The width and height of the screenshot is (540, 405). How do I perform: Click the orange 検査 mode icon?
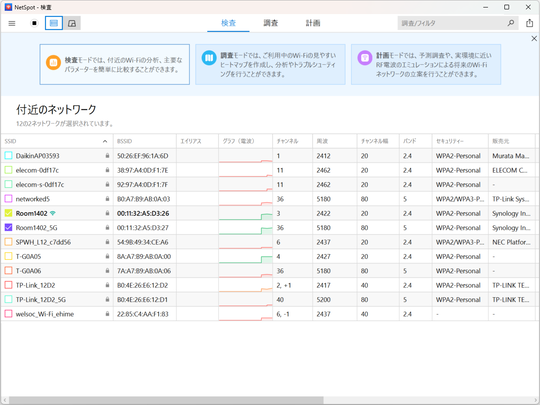(x=53, y=63)
